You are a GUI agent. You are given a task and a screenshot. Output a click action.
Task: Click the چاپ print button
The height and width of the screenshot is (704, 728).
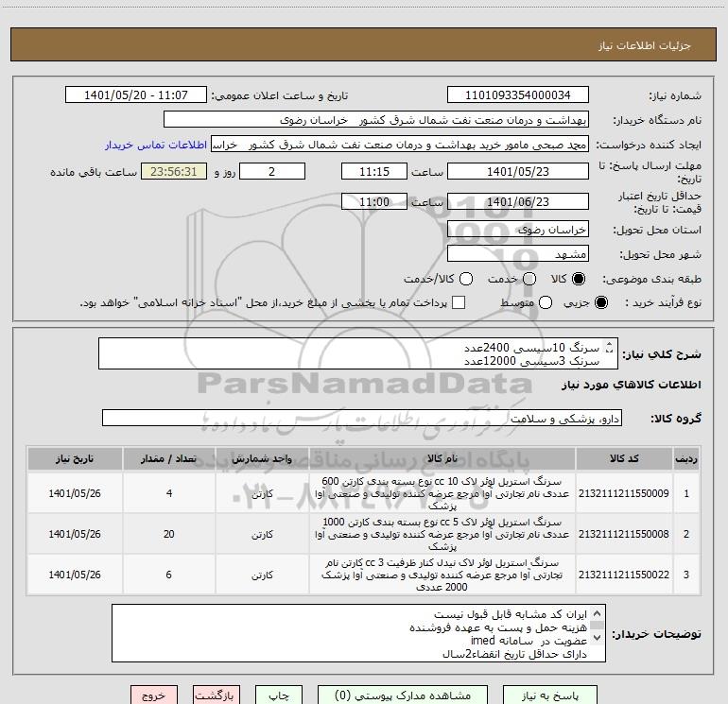[279, 695]
